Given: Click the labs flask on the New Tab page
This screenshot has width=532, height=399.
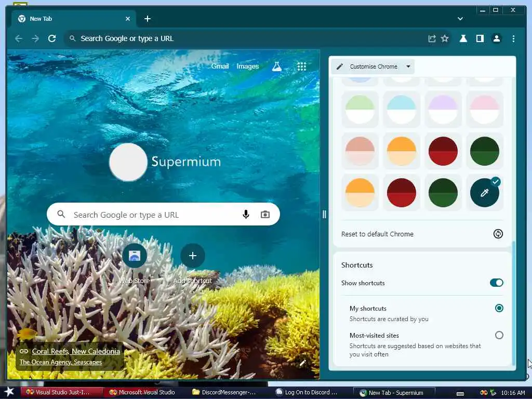Looking at the screenshot, I should point(277,66).
